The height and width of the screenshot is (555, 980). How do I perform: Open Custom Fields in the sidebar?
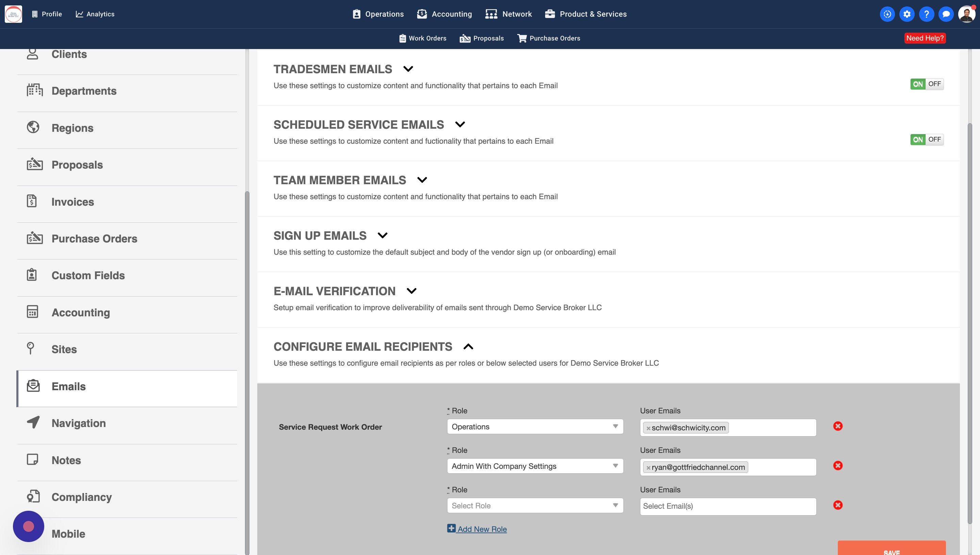click(88, 275)
